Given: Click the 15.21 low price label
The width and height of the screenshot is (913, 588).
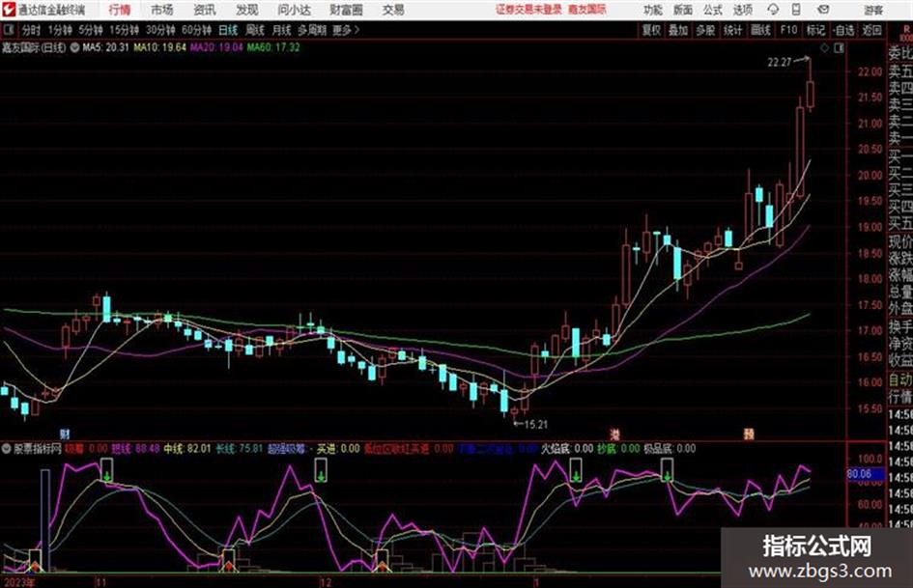Looking at the screenshot, I should coord(535,425).
